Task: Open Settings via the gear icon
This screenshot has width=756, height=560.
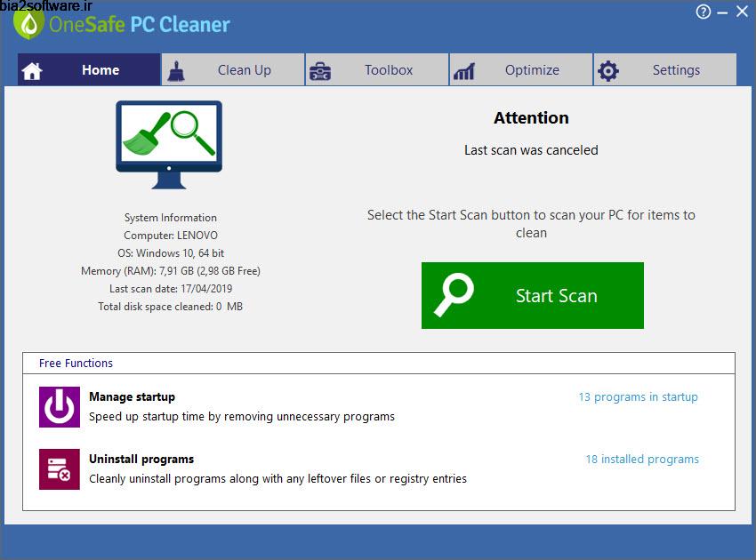Action: 608,69
